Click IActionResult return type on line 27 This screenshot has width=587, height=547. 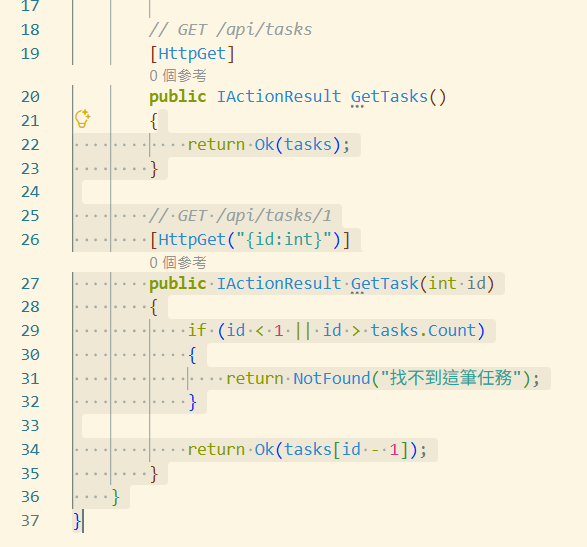coord(279,284)
